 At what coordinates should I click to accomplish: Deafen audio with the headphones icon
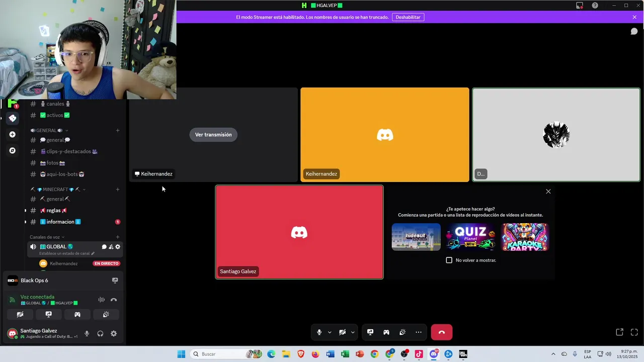coord(100,333)
